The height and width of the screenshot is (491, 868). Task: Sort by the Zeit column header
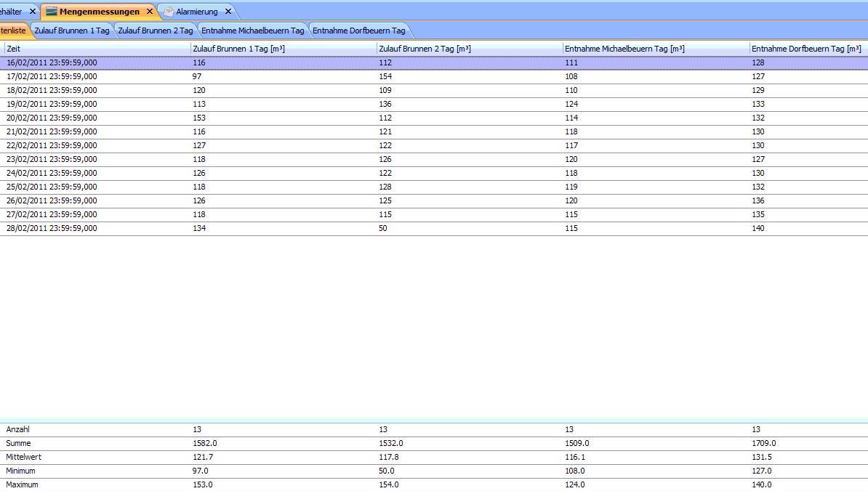(x=14, y=49)
